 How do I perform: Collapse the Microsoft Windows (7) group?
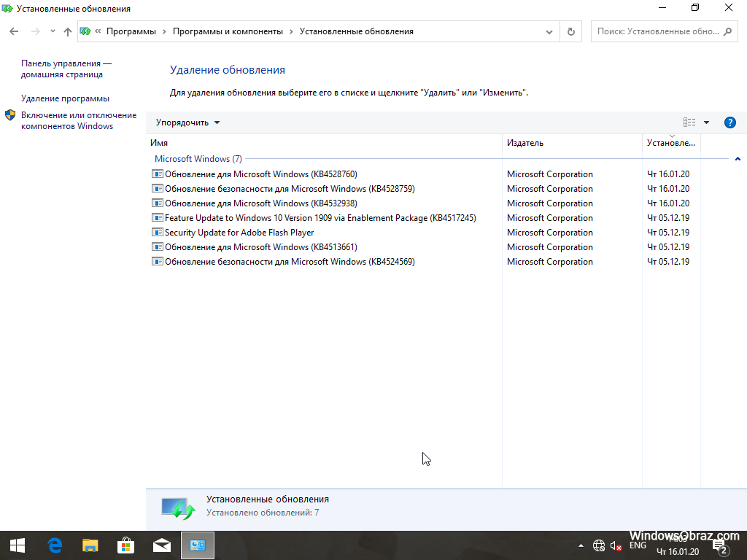[x=738, y=159]
